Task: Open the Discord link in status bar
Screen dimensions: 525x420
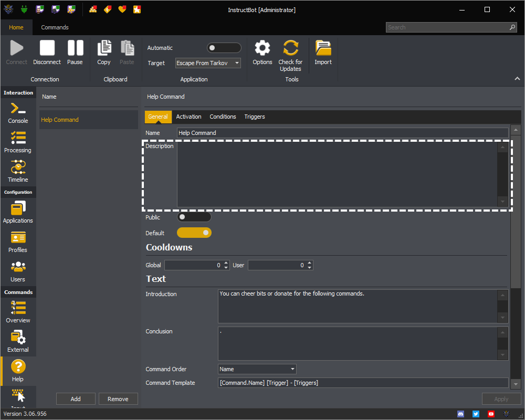Action: coord(461,414)
